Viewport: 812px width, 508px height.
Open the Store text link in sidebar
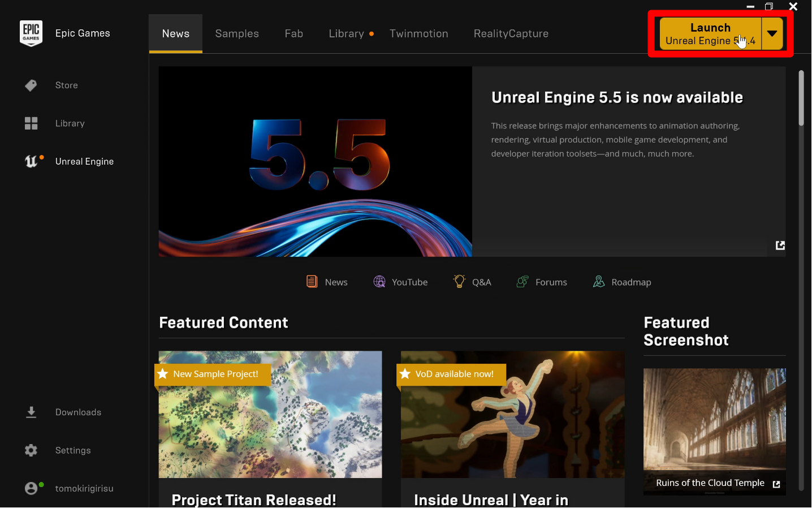(67, 85)
